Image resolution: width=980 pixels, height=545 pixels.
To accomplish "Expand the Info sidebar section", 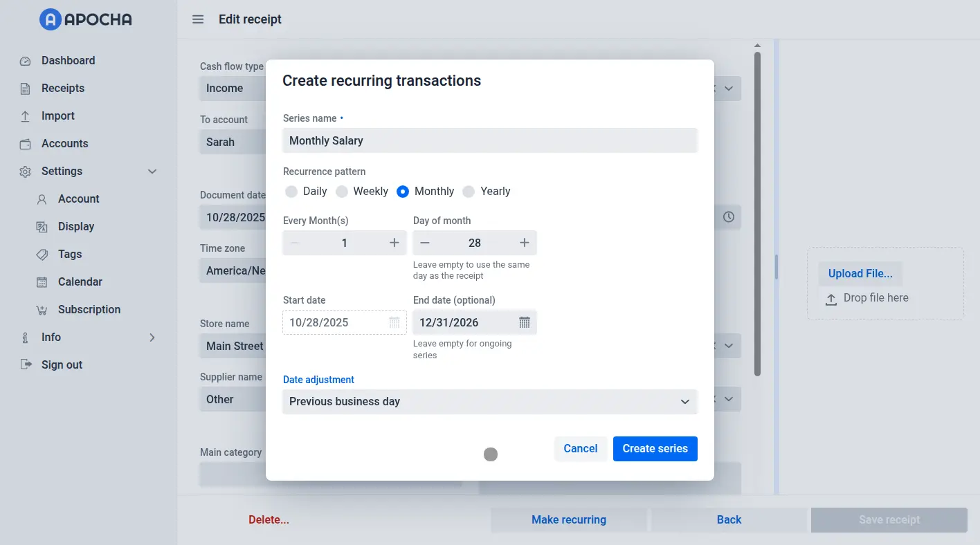I will pyautogui.click(x=152, y=338).
